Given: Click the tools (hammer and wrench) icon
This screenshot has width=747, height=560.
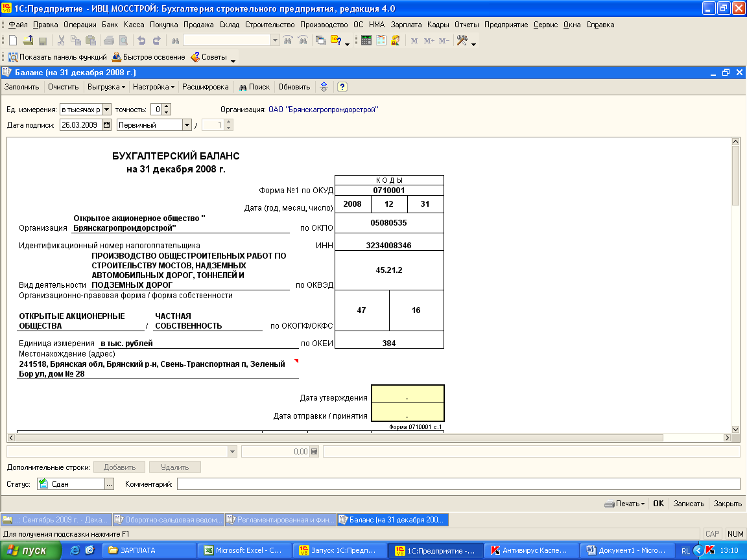Looking at the screenshot, I should coord(462,40).
